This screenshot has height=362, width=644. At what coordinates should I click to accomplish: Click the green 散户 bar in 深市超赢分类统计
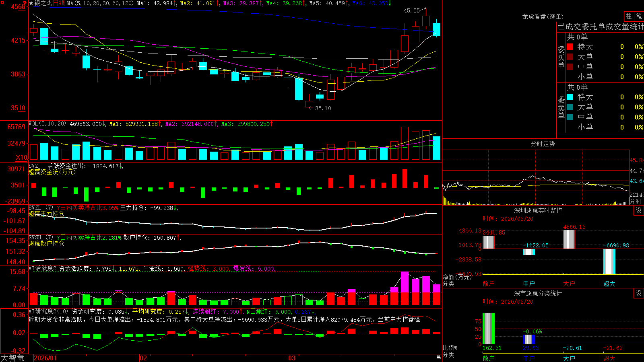tap(488, 329)
